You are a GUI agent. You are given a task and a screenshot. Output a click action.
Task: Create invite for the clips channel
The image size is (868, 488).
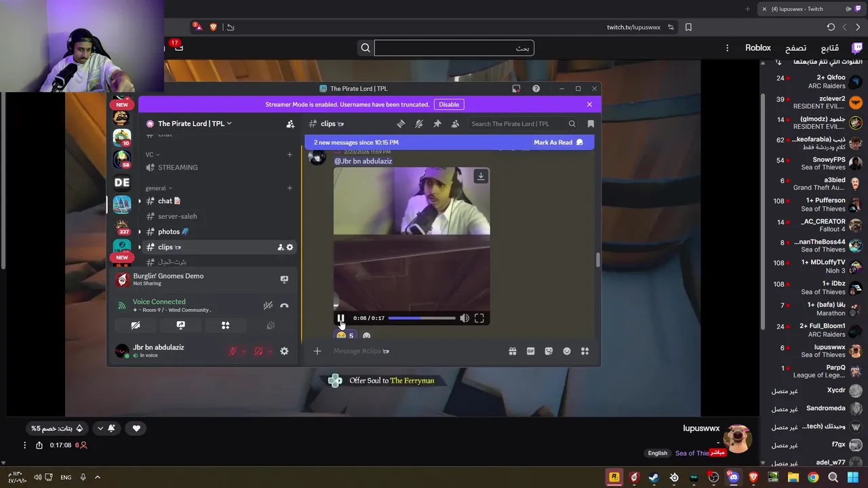[x=280, y=247]
